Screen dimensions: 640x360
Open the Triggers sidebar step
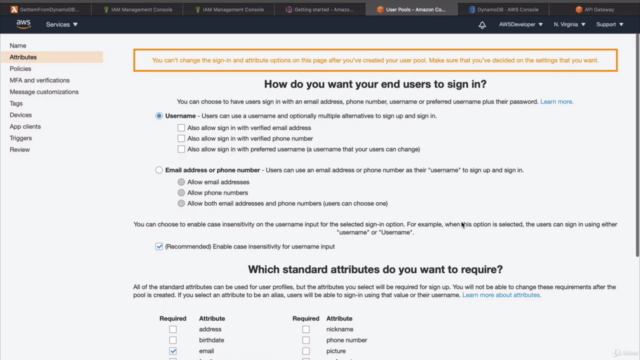click(x=21, y=138)
